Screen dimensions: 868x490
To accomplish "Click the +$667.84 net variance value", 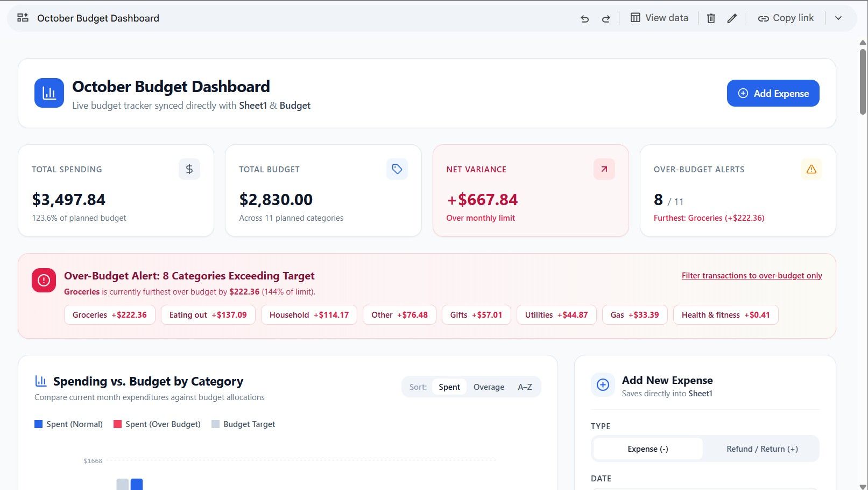I will point(482,200).
